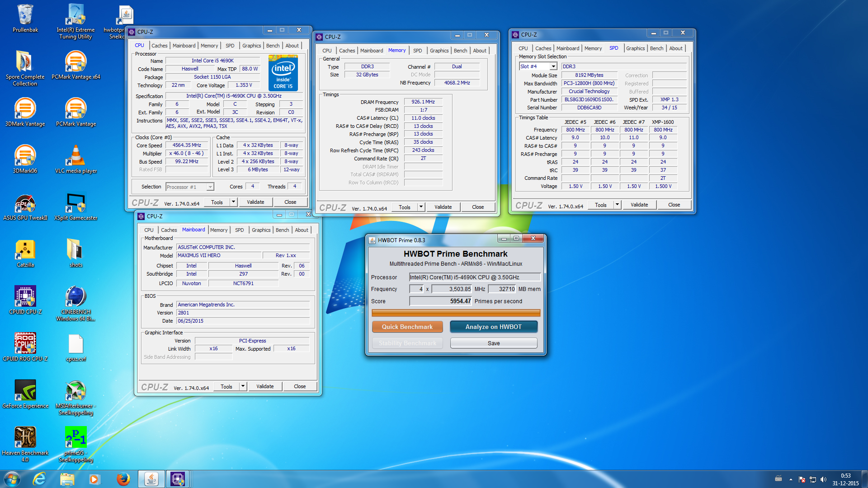Click Save button in HWBOT Prime

pos(494,343)
